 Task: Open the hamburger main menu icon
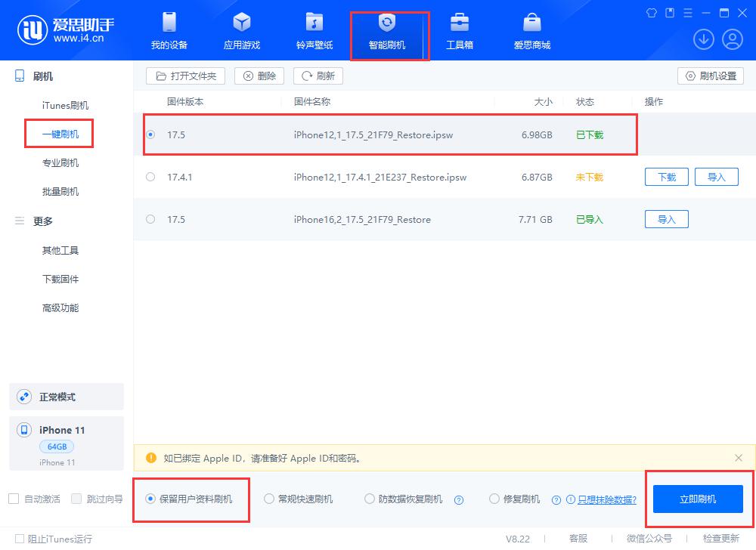tap(686, 13)
